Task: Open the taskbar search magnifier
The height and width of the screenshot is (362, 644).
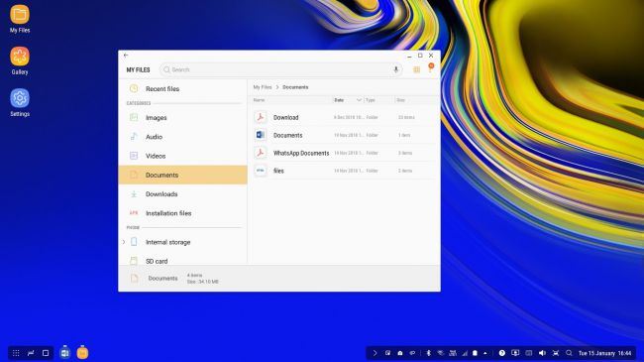Action: click(569, 353)
